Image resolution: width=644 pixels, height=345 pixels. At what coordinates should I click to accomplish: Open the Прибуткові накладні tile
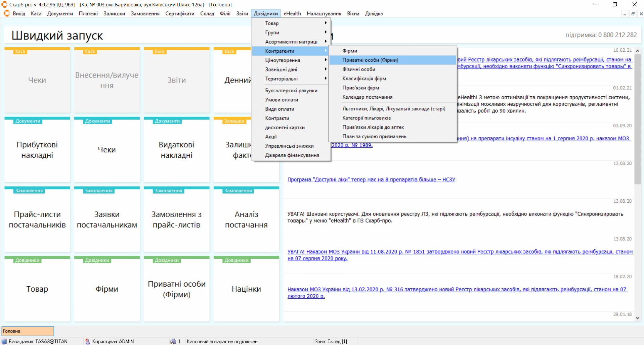[x=37, y=150]
